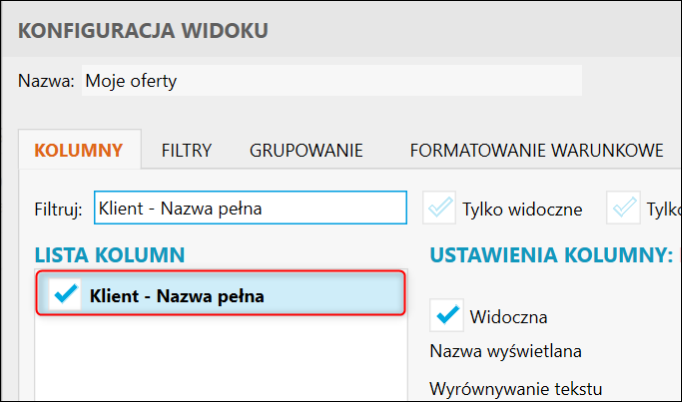
Task: Open the FILTRY tab
Action: pos(186,151)
